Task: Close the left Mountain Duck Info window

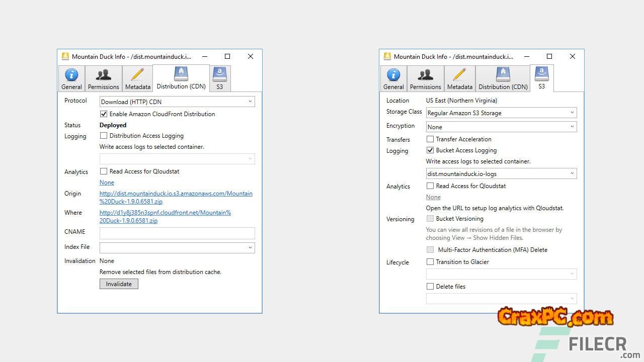Action: click(x=251, y=56)
